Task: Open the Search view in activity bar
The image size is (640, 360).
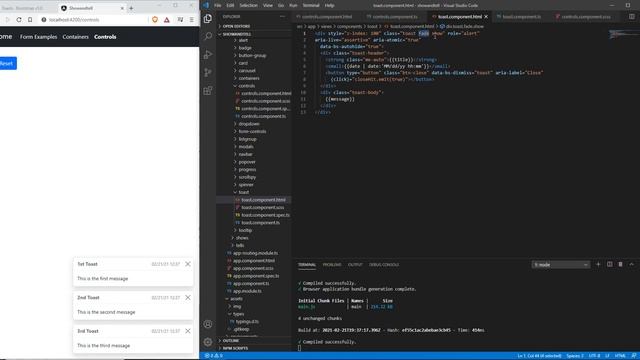Action: coord(208,36)
